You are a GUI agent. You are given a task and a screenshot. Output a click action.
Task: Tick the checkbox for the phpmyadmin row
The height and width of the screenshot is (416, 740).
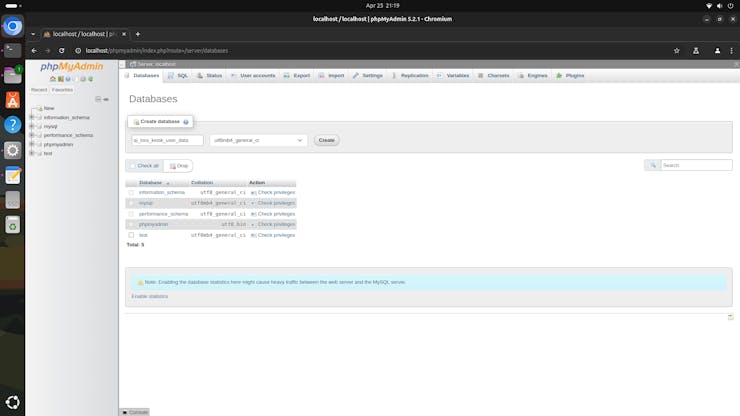coord(131,224)
